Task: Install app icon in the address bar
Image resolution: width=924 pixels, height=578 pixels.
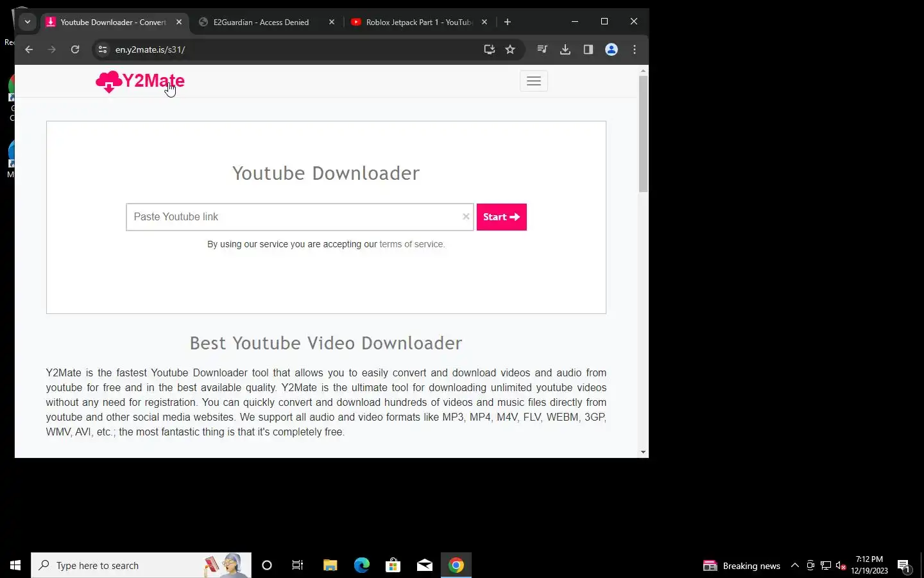Action: point(489,49)
